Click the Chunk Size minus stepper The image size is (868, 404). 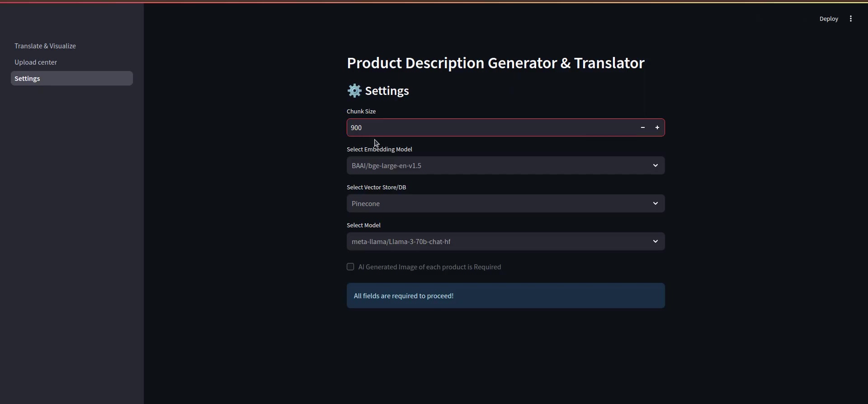click(x=642, y=128)
